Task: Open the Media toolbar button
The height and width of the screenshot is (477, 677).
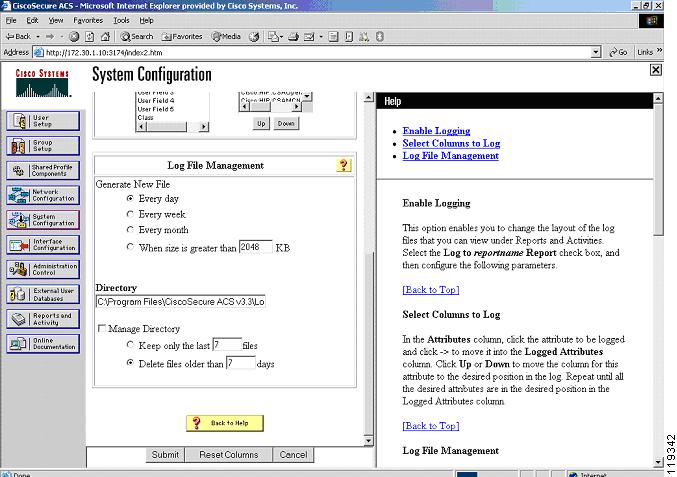Action: 226,37
